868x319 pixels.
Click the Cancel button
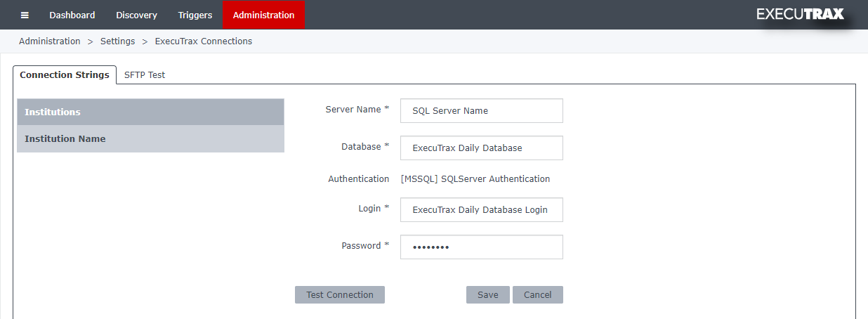click(x=538, y=294)
